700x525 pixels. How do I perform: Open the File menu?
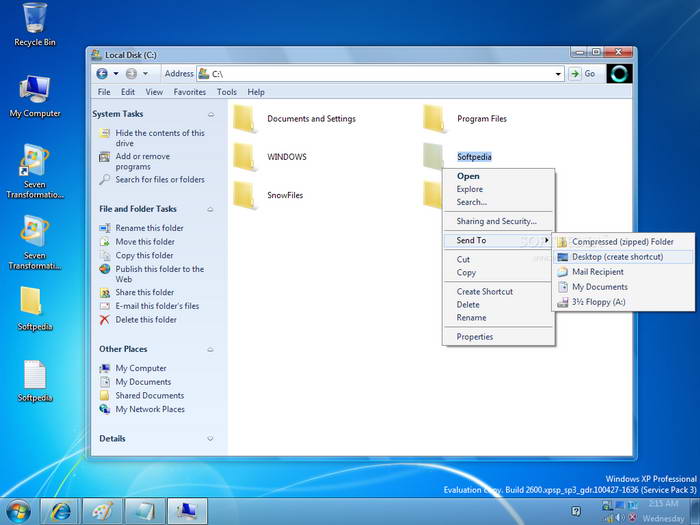(x=104, y=92)
